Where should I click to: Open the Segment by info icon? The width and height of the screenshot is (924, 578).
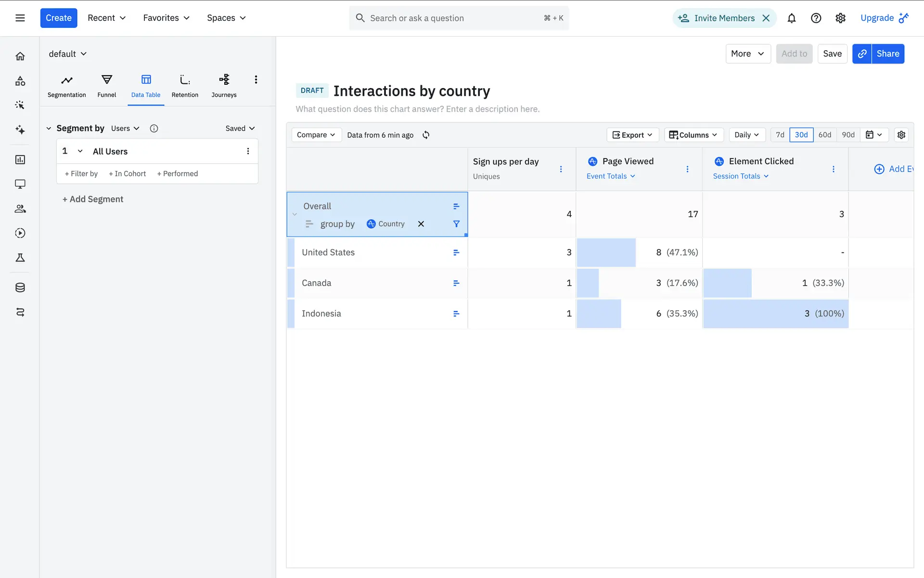[154, 129]
